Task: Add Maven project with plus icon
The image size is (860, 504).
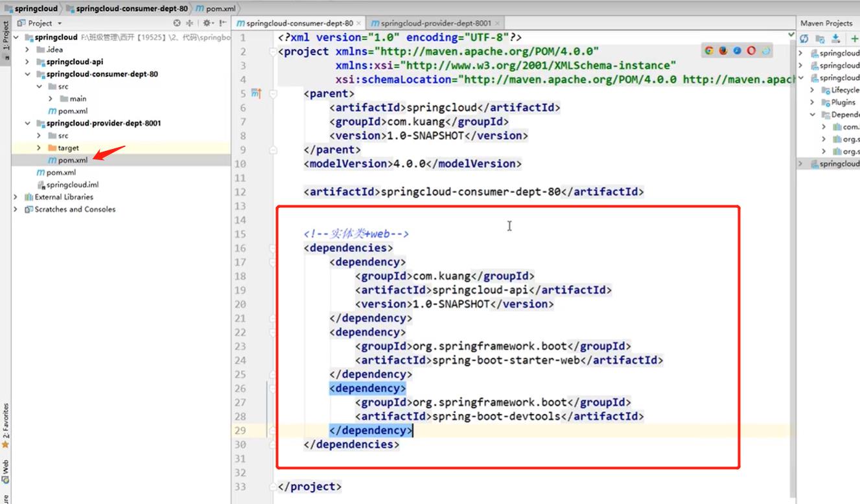Action: [854, 39]
